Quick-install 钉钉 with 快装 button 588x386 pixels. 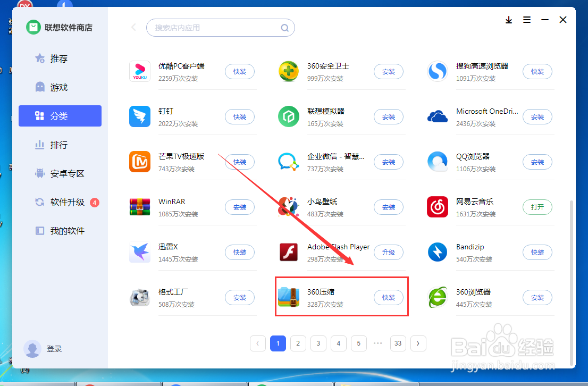click(240, 116)
